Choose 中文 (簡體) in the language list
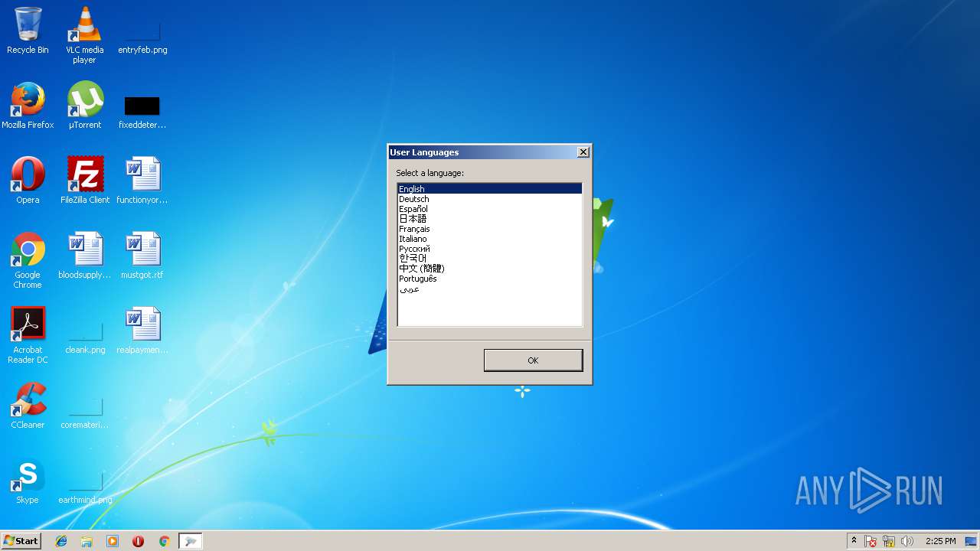 (489, 269)
